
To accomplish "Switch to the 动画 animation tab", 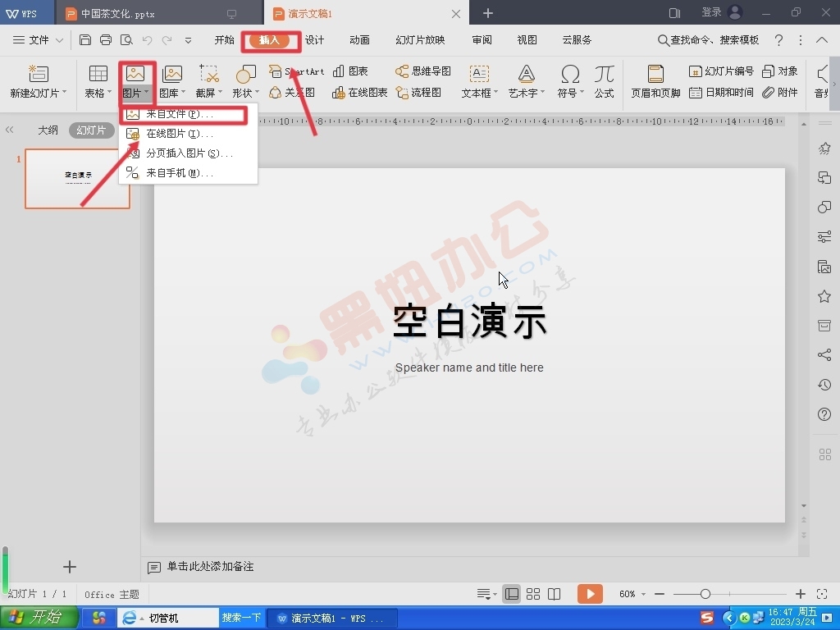I will coord(359,40).
